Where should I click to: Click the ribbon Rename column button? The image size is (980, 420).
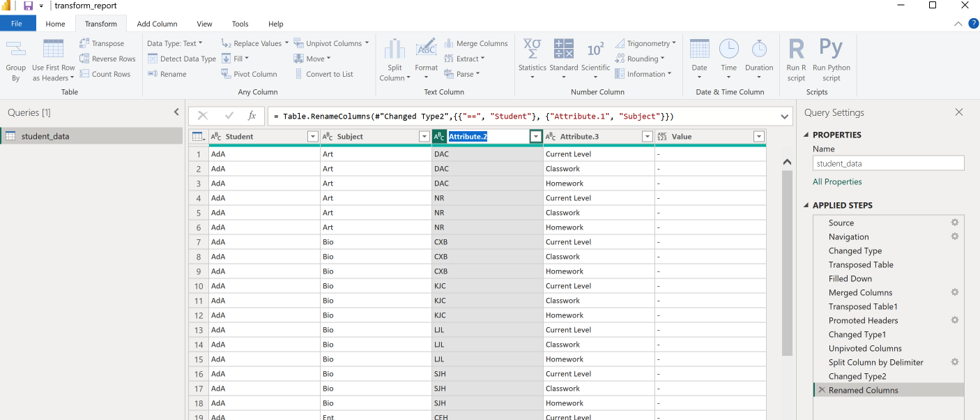[167, 74]
